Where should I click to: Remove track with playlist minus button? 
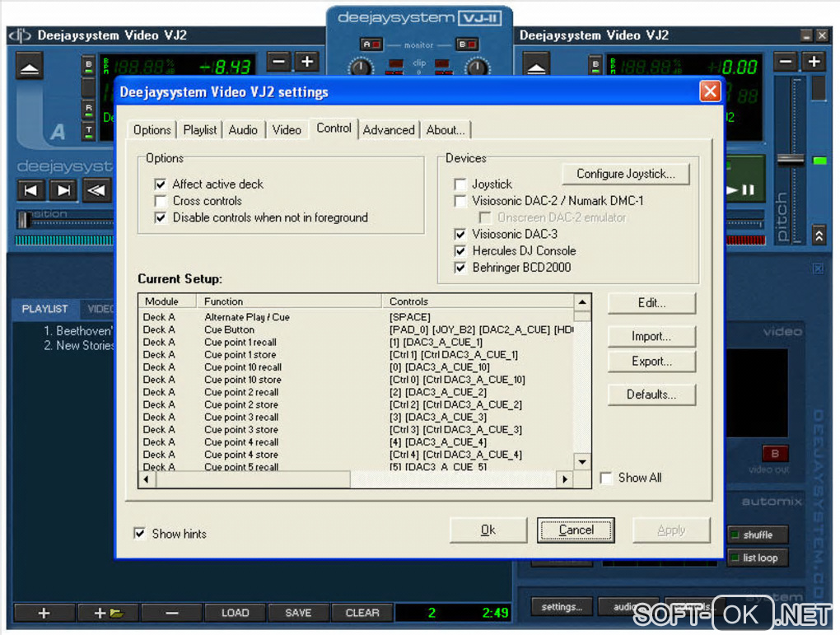(x=171, y=613)
